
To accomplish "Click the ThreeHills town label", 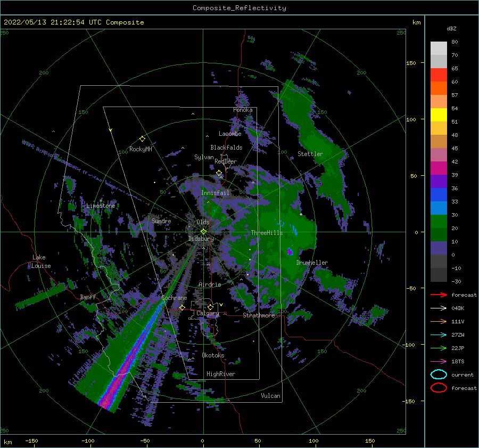I will coord(267,233).
